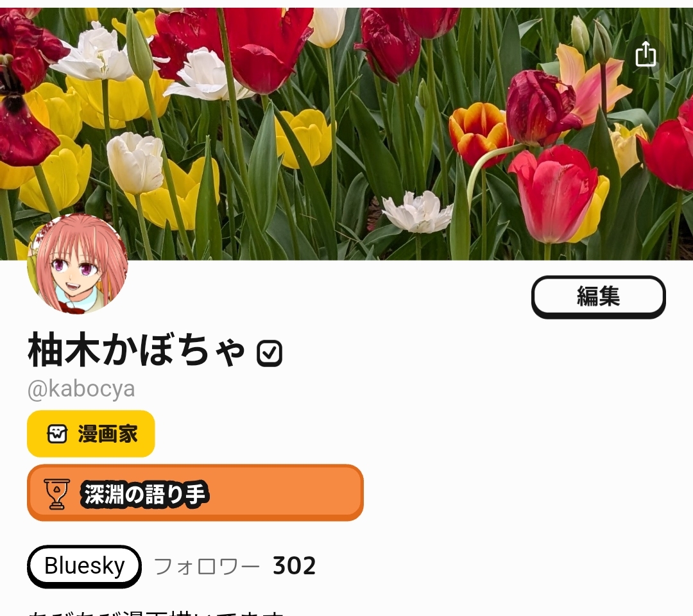Screen dimensions: 693x616
Task: Open the orange 深淵の語り手 title badge
Action: tap(195, 493)
